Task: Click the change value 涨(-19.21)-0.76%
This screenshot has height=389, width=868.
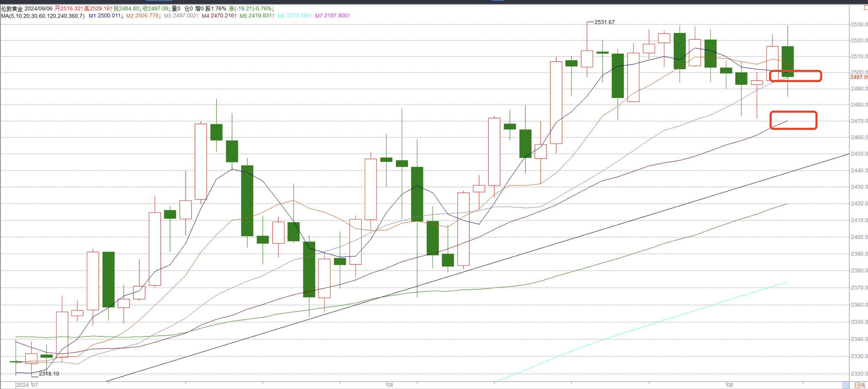Action: click(x=251, y=9)
